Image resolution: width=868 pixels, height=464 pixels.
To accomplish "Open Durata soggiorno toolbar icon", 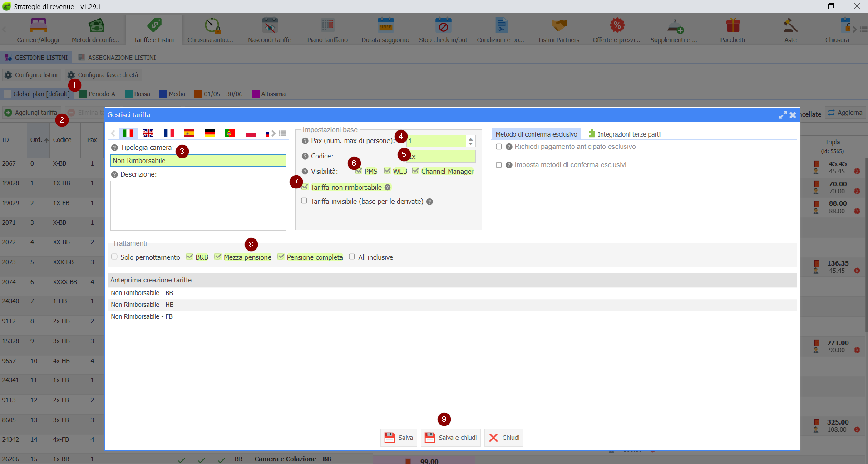I will [385, 30].
